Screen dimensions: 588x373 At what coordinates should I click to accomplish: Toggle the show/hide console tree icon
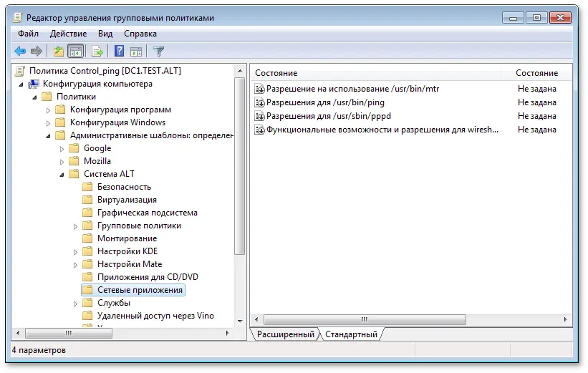75,51
